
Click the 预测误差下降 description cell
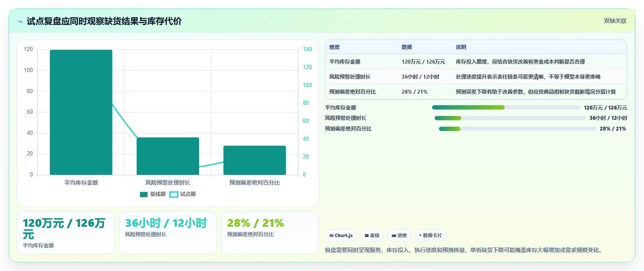click(x=536, y=92)
